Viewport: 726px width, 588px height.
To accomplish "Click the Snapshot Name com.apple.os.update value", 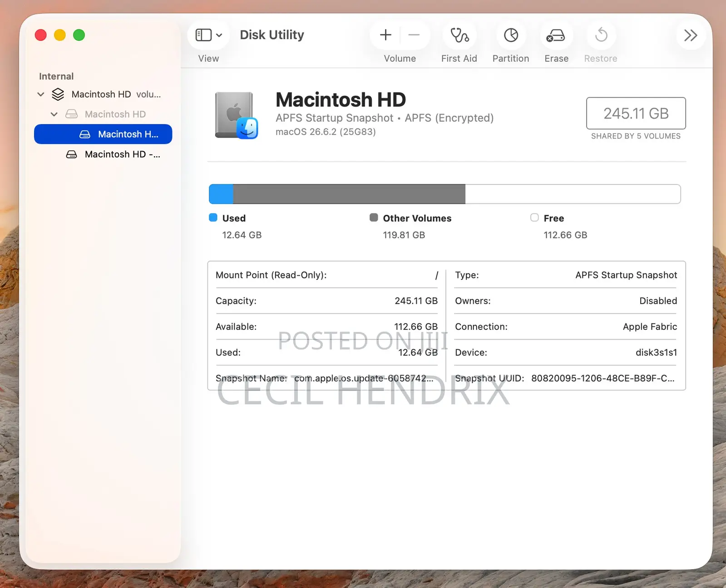I will tap(364, 378).
